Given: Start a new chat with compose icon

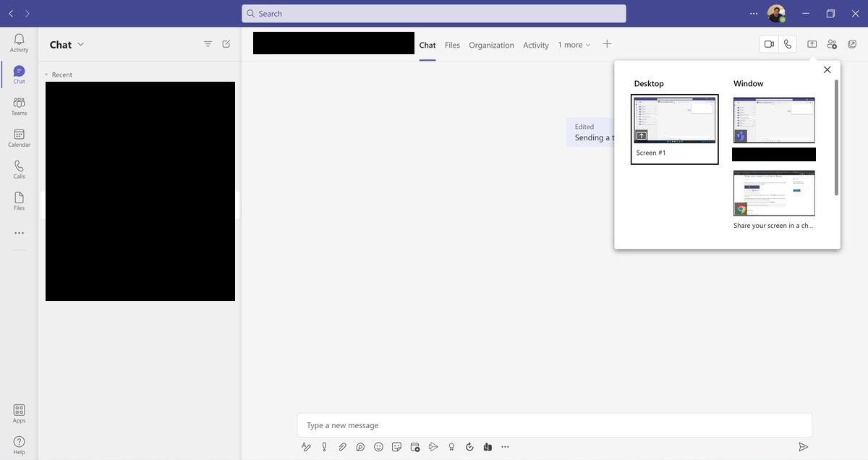Looking at the screenshot, I should tap(226, 44).
